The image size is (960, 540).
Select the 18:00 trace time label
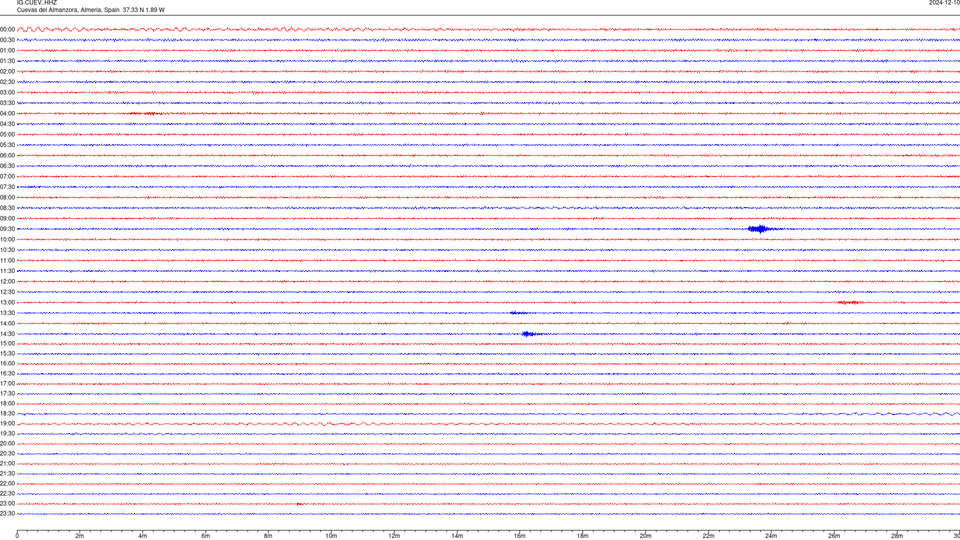pyautogui.click(x=7, y=403)
